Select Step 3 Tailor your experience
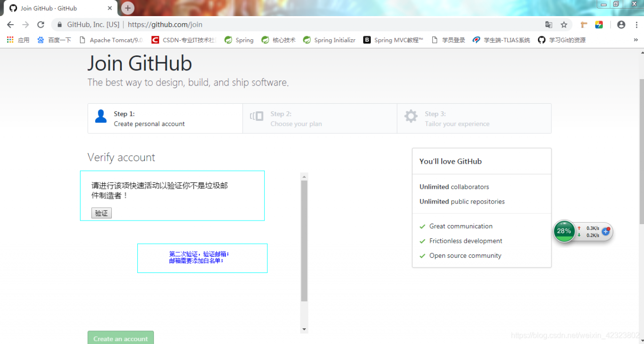Image resolution: width=644 pixels, height=344 pixels. click(x=474, y=118)
